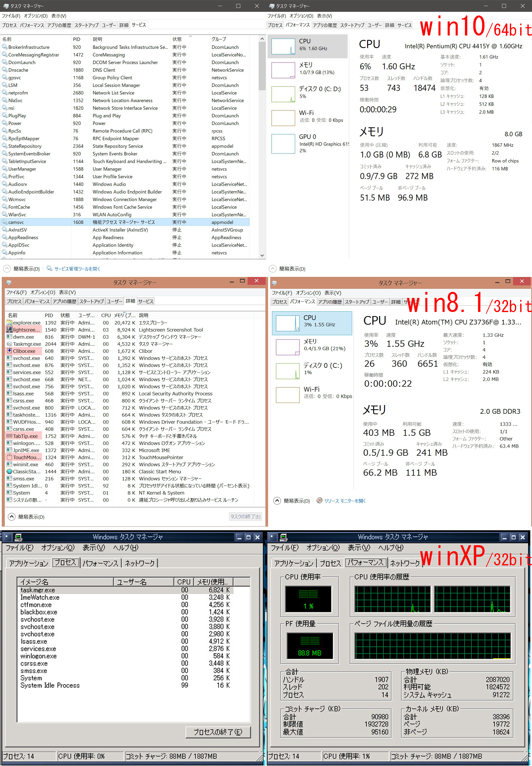The height and width of the screenshot is (766, 532).
Task: Select the AxInstSV stopped service row
Action: pyautogui.click(x=125, y=230)
